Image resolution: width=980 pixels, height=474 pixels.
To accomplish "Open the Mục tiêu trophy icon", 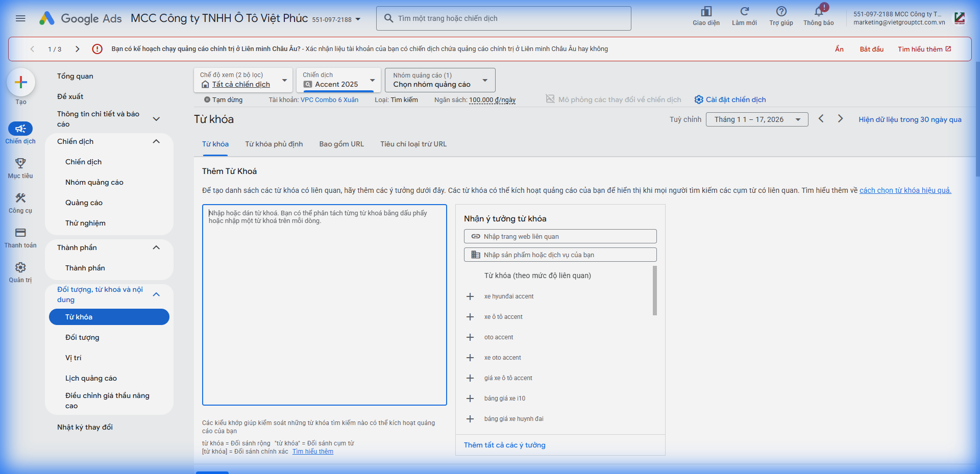I will [x=20, y=163].
